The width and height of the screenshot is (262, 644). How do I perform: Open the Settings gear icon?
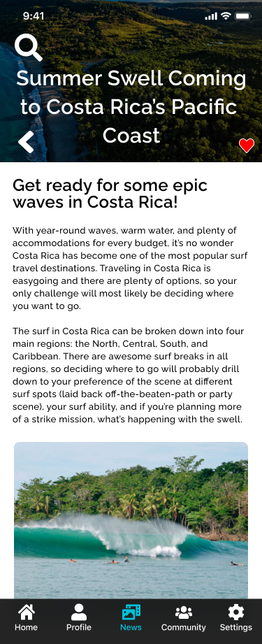235,612
